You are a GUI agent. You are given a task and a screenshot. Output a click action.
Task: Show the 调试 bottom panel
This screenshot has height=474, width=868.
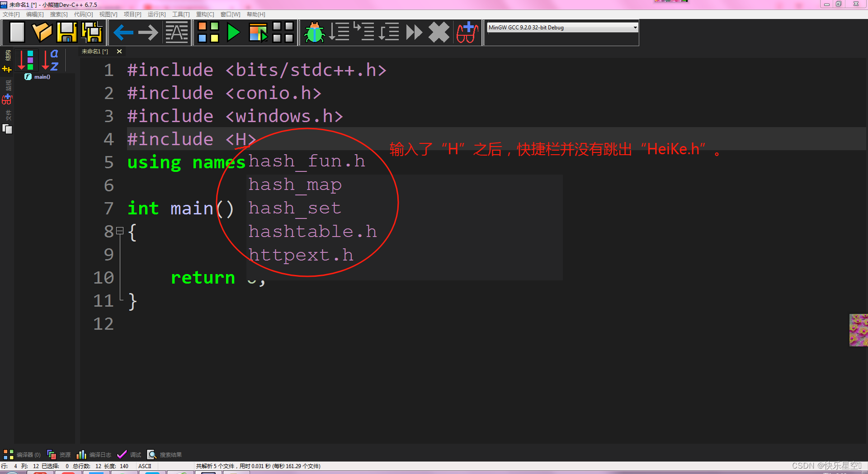coord(129,455)
